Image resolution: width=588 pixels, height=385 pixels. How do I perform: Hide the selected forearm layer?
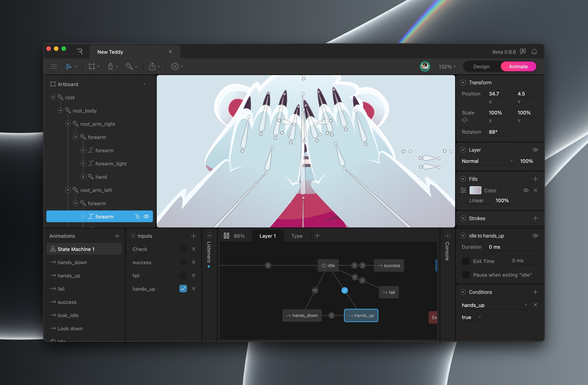point(146,217)
